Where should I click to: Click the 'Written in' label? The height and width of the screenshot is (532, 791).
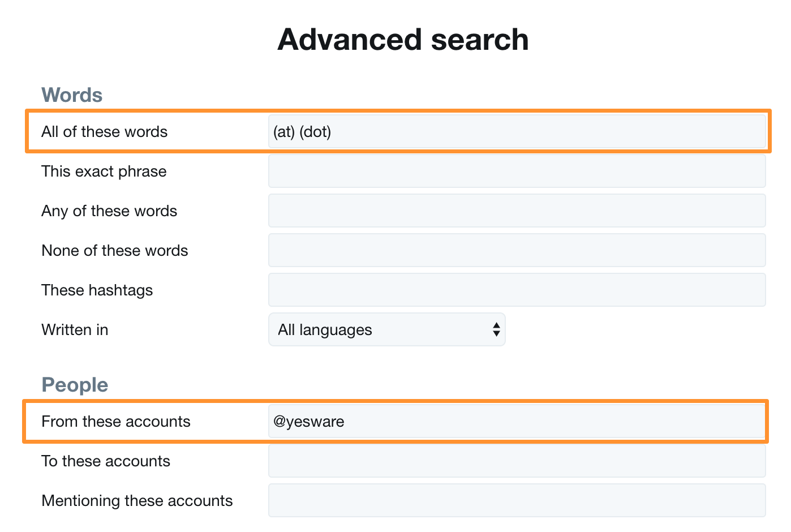point(75,329)
